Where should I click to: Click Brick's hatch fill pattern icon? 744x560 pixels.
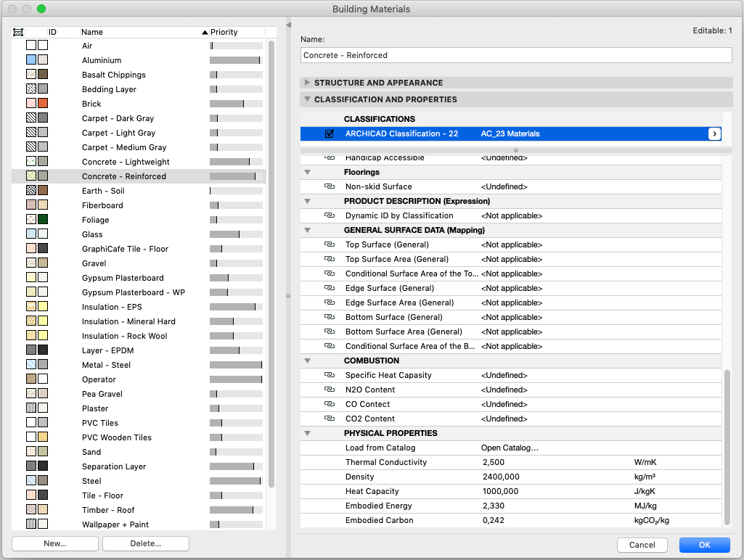tap(31, 104)
